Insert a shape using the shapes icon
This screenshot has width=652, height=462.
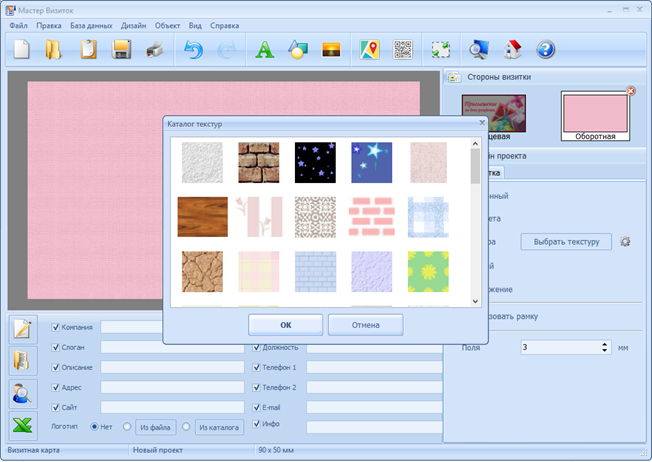pos(298,49)
